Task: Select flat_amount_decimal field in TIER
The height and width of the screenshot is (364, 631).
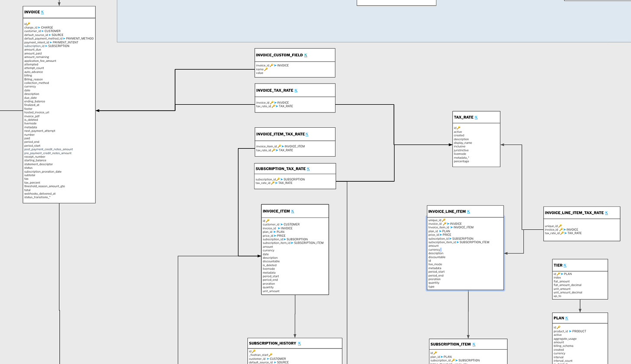Action: pyautogui.click(x=568, y=285)
